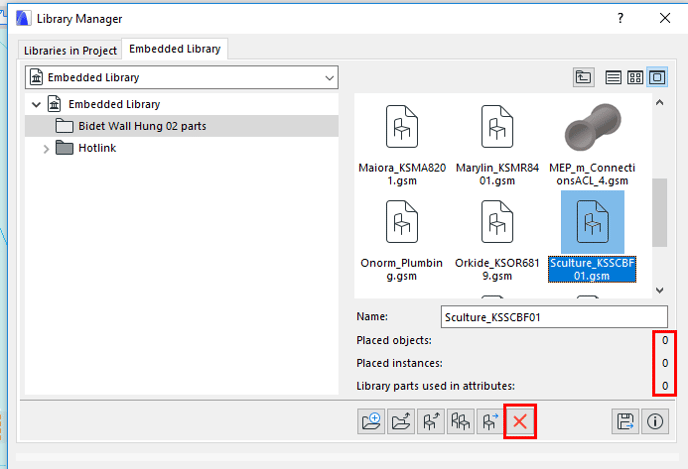Select the large preview view icon
688x469 pixels.
[x=657, y=78]
